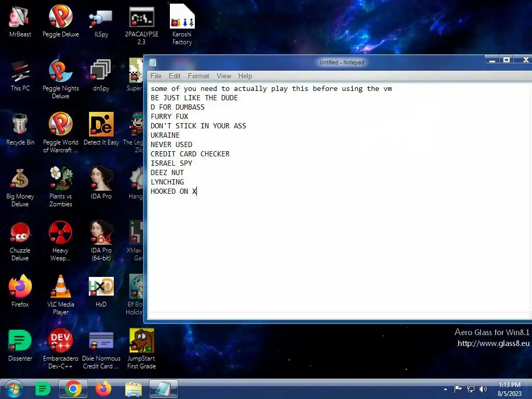
Task: Open the Action Center flag icon
Action: pos(458,389)
